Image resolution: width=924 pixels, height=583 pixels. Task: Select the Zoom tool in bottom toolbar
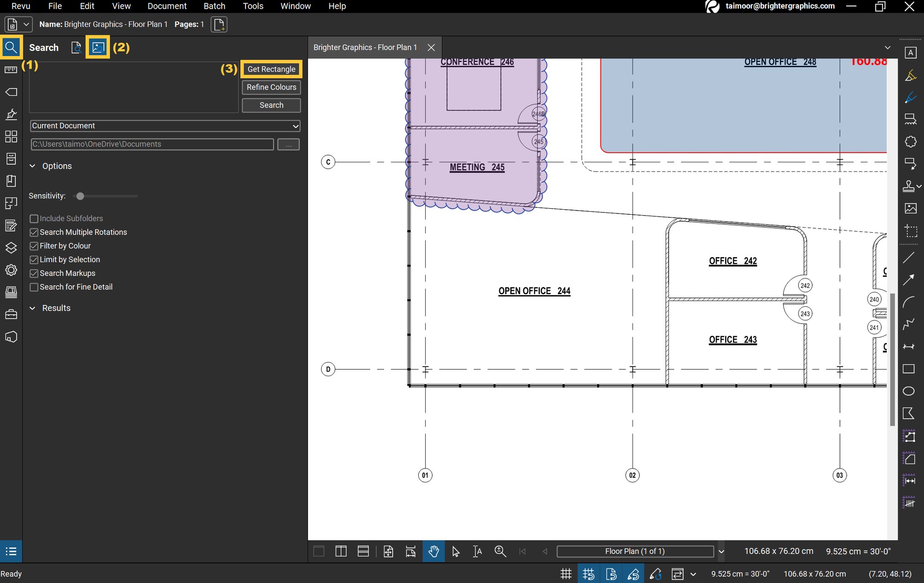click(x=500, y=551)
